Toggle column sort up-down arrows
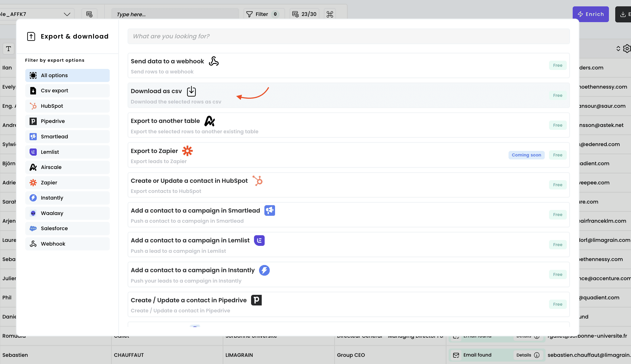Screen dimensions: 631x364 point(618,49)
